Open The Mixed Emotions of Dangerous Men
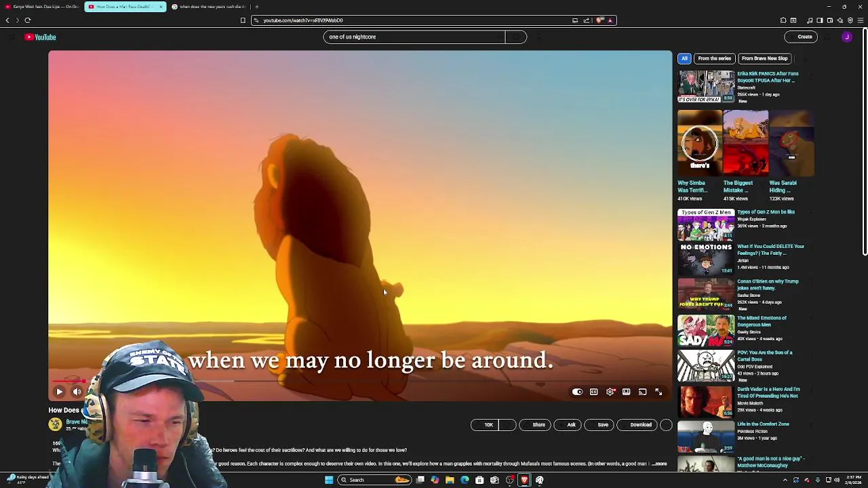The height and width of the screenshot is (488, 868). (x=706, y=331)
